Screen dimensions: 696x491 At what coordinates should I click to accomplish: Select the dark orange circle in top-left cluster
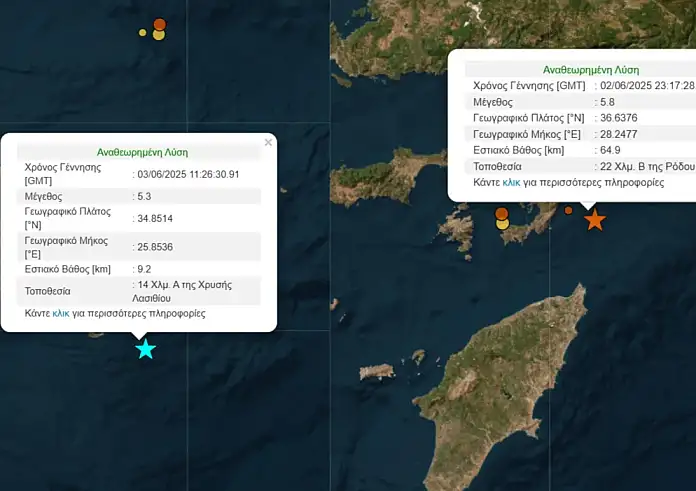tap(159, 23)
